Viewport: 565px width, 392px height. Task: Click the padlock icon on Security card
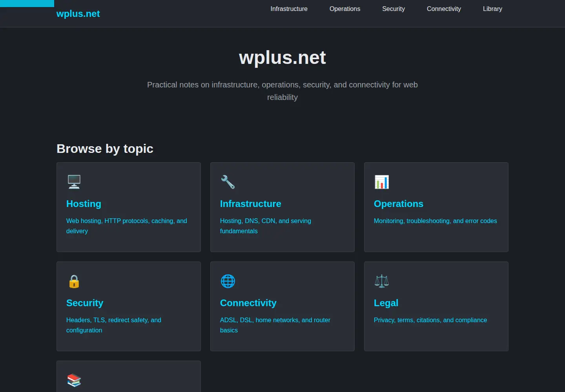tap(74, 281)
